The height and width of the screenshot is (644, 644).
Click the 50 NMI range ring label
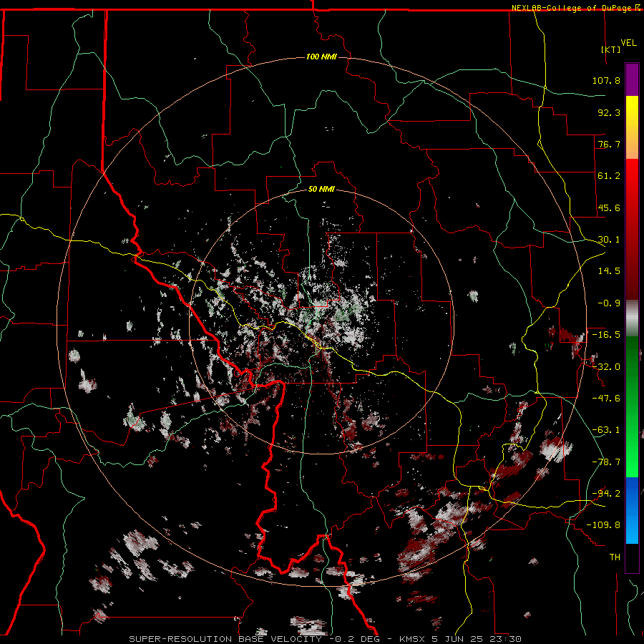coord(321,190)
